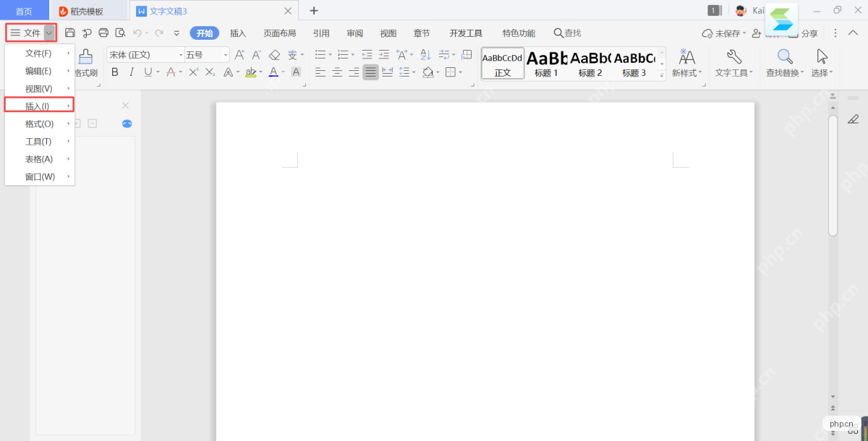Click the Undo arrow icon

tap(137, 33)
